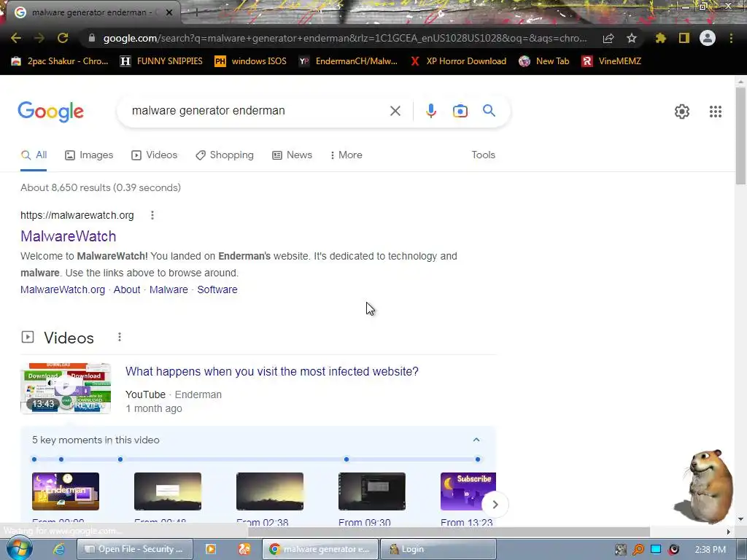Open the Subscribe key moment thumbnail
Viewport: 747px width, 560px height.
coord(468,491)
